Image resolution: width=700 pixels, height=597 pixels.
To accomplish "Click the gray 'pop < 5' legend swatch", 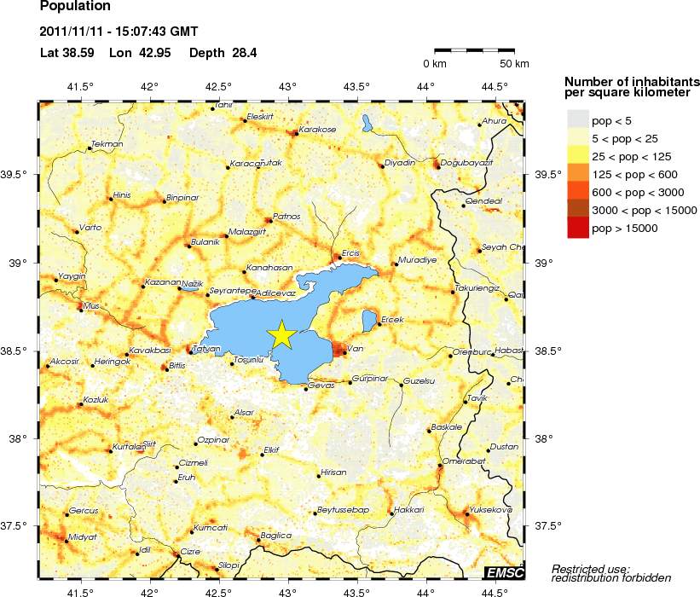I will 577,119.
